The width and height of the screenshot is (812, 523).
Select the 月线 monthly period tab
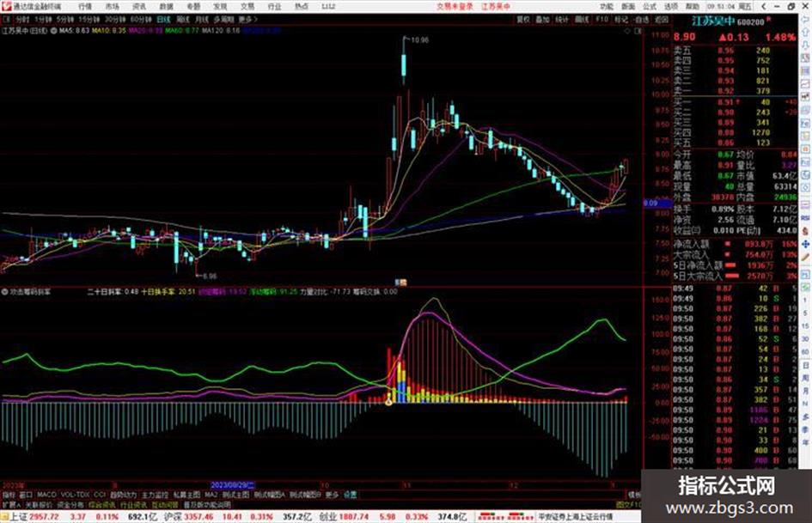[201, 20]
